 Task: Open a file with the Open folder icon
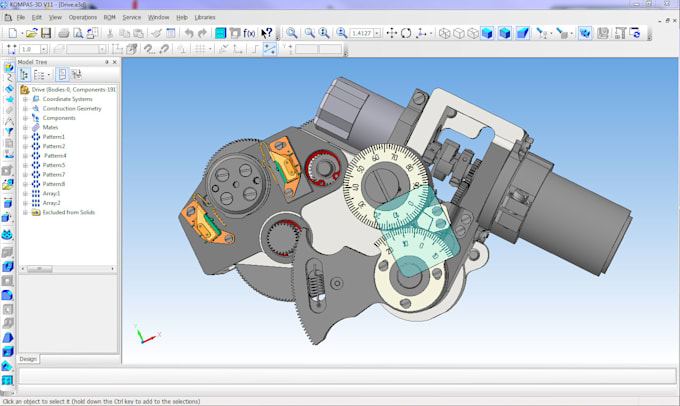coord(31,33)
